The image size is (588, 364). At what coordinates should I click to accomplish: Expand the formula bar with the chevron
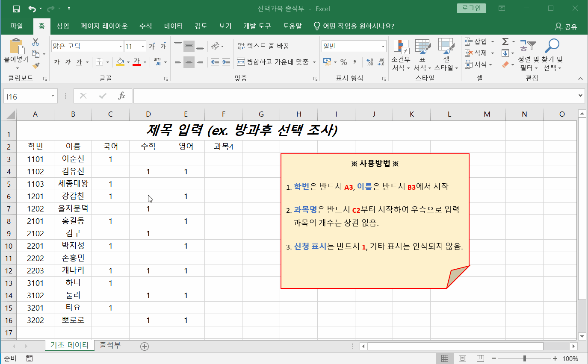pos(580,96)
